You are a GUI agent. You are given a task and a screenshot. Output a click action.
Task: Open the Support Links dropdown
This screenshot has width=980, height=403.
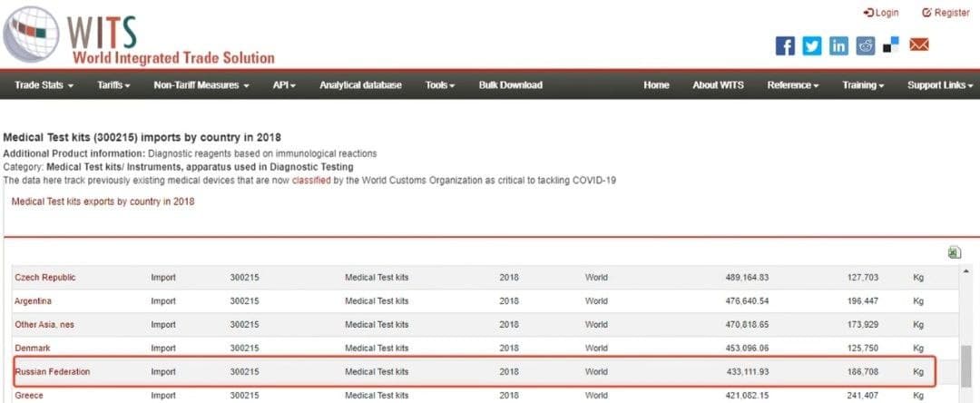(940, 85)
